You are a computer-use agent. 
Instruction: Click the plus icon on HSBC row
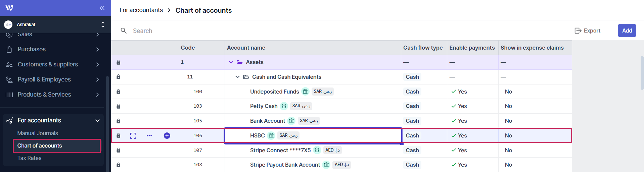pos(167,135)
